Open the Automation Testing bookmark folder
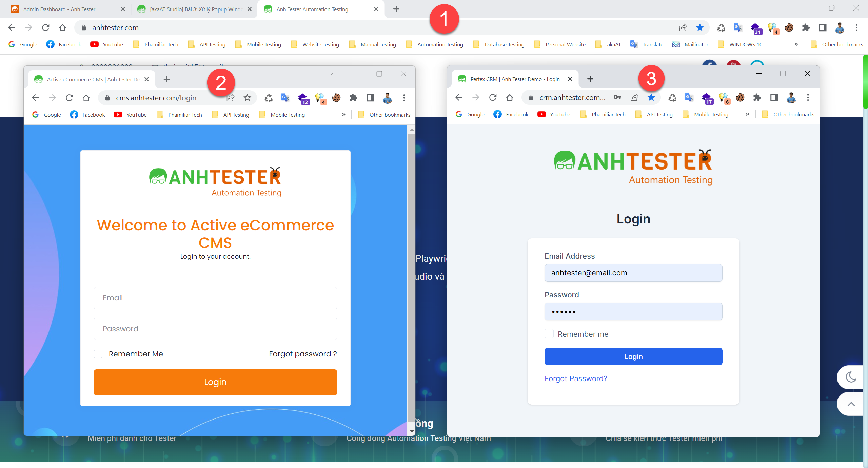Screen dimensions: 868x468 point(435,44)
